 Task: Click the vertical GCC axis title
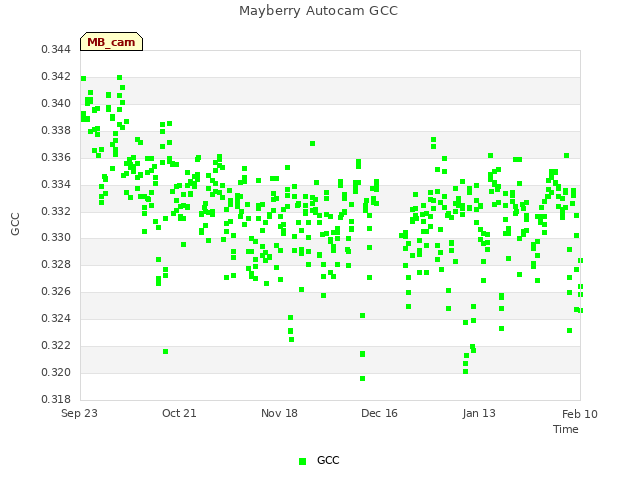coord(15,224)
